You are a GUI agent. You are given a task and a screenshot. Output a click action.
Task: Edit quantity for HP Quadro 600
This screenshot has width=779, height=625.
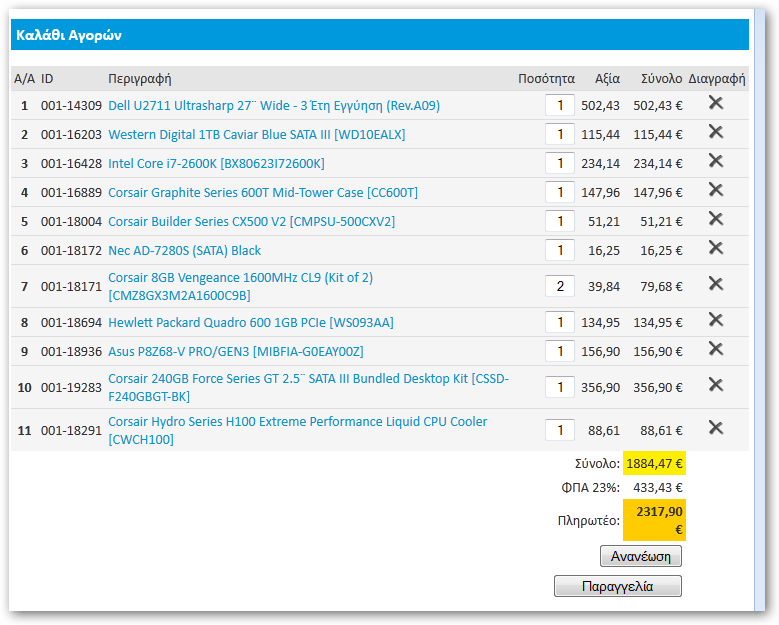tap(560, 322)
